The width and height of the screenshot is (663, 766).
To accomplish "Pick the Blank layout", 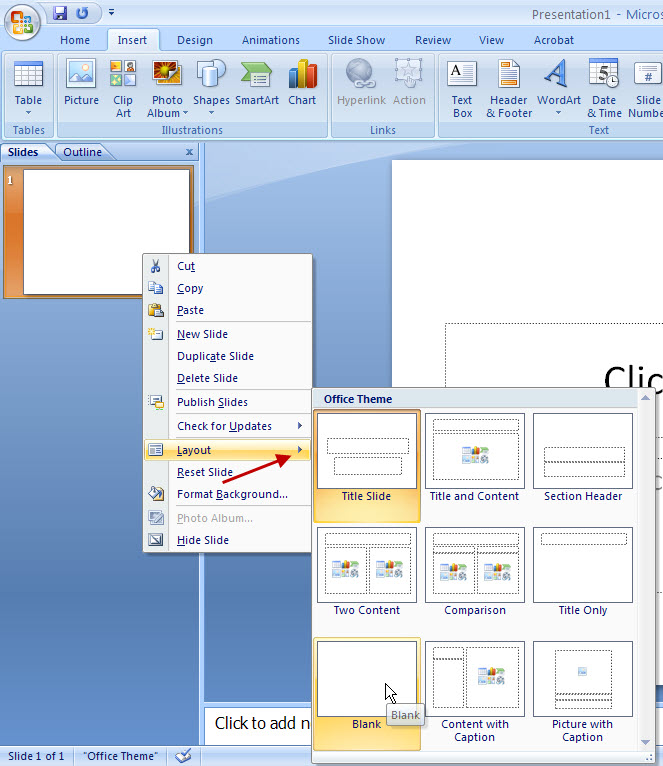I will 367,694.
